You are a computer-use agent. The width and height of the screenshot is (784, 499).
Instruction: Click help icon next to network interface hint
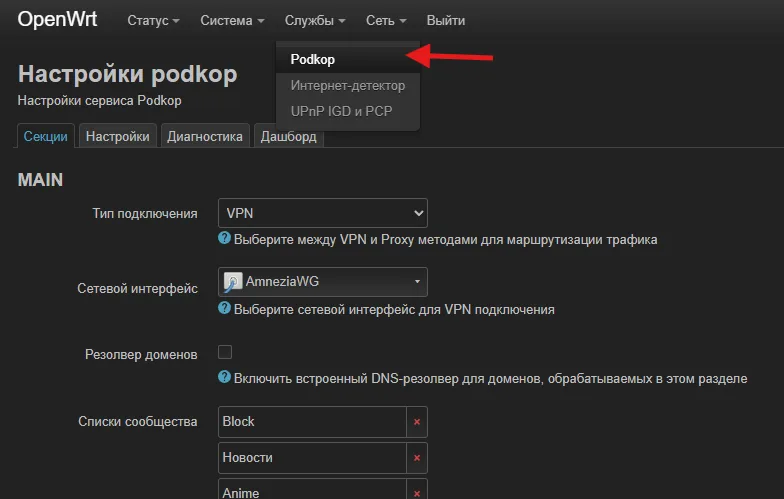(224, 308)
